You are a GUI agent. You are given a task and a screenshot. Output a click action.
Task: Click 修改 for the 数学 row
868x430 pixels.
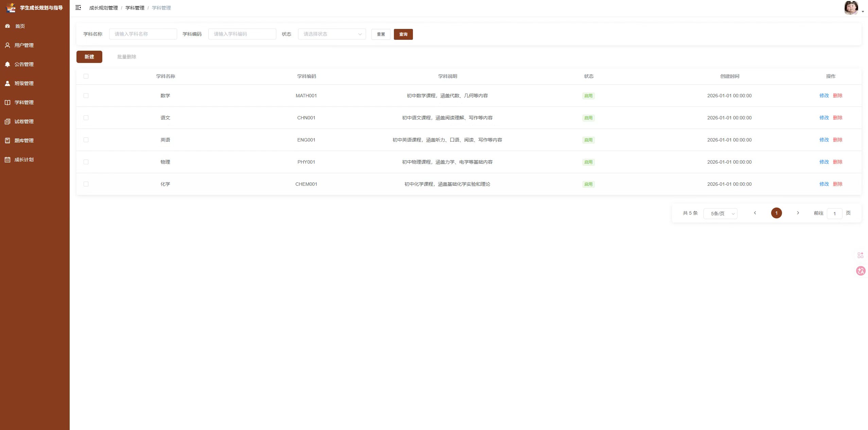coord(824,96)
